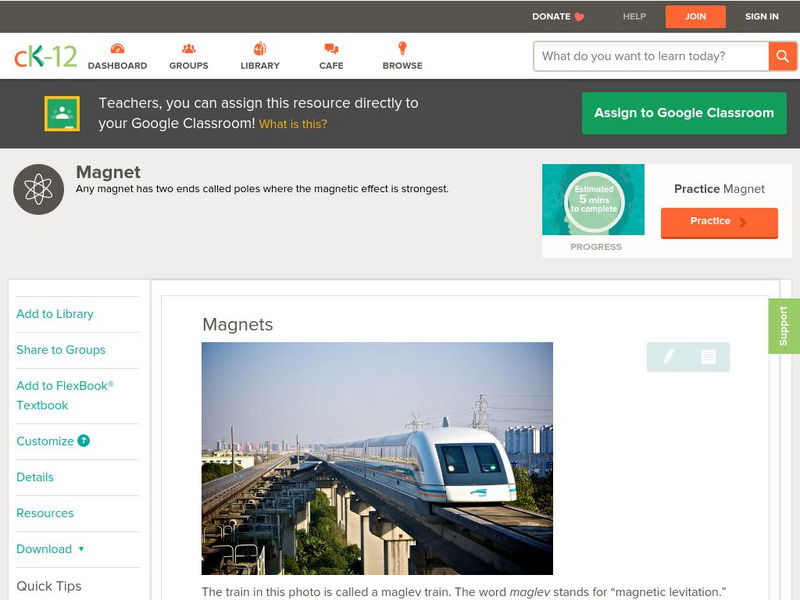Focus the 'What do you want to learn today?' search field
This screenshot has height=600, width=800.
tap(651, 56)
